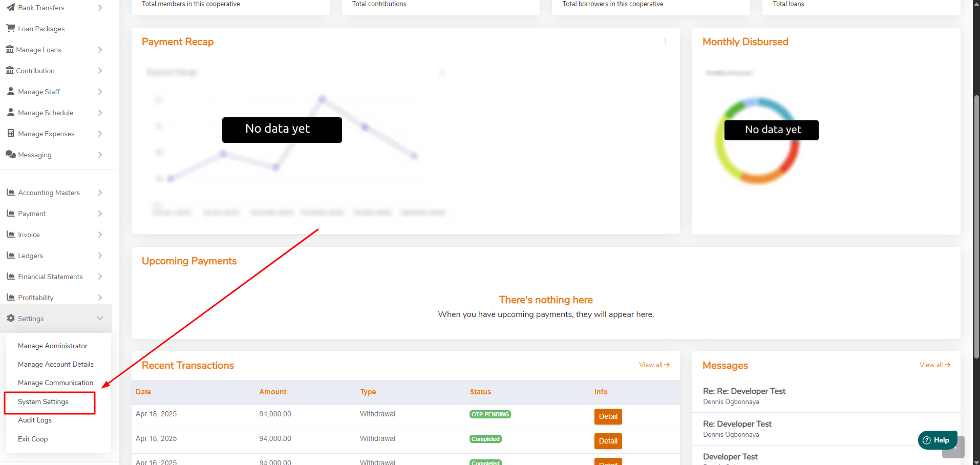The width and height of the screenshot is (980, 465).
Task: Expand the Invoice submenu chevron
Action: (100, 235)
